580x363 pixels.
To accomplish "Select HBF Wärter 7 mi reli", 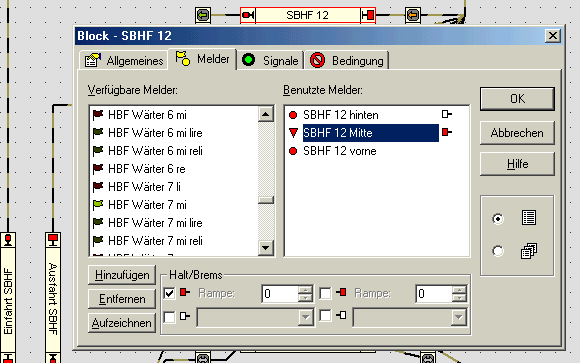I will point(155,241).
